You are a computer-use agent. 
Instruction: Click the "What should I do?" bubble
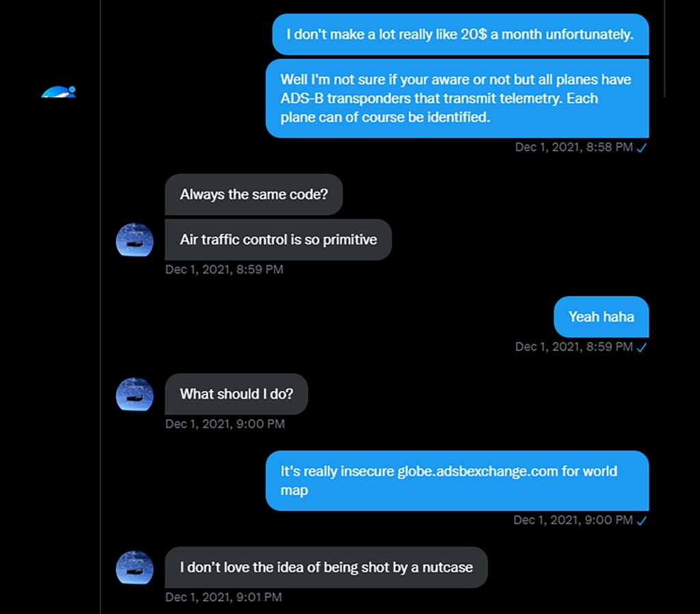237,394
